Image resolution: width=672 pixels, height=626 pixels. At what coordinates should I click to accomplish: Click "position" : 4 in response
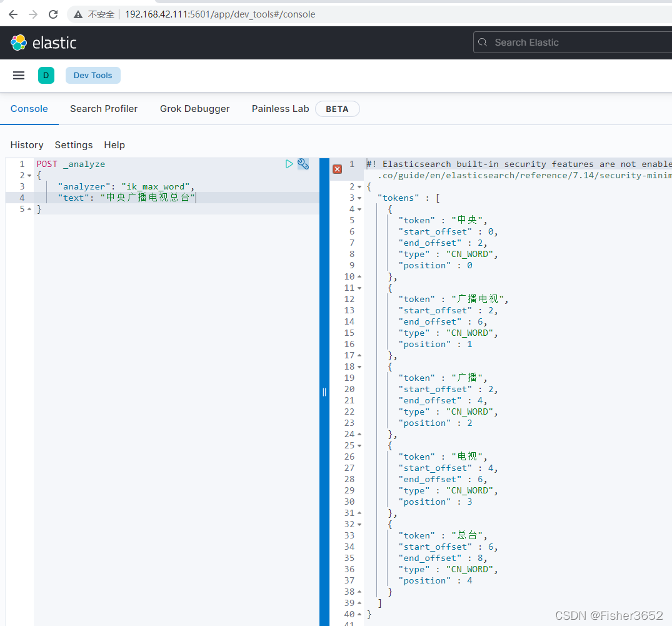(435, 580)
